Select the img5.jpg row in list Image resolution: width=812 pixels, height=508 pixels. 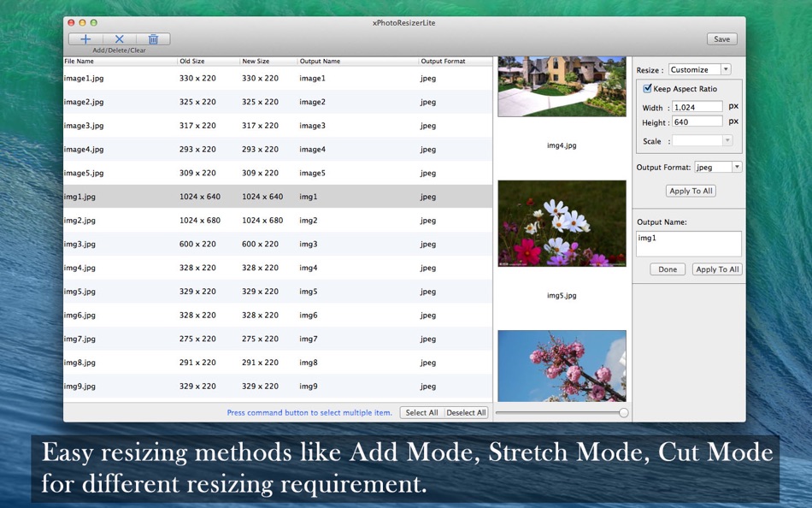pyautogui.click(x=278, y=292)
